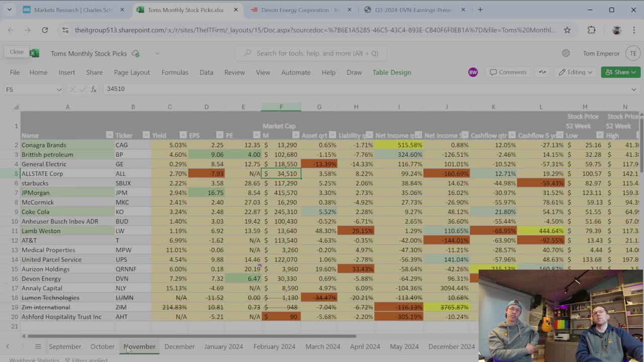The width and height of the screenshot is (644, 362).
Task: Click the formula bar value 34510
Action: 116,89
